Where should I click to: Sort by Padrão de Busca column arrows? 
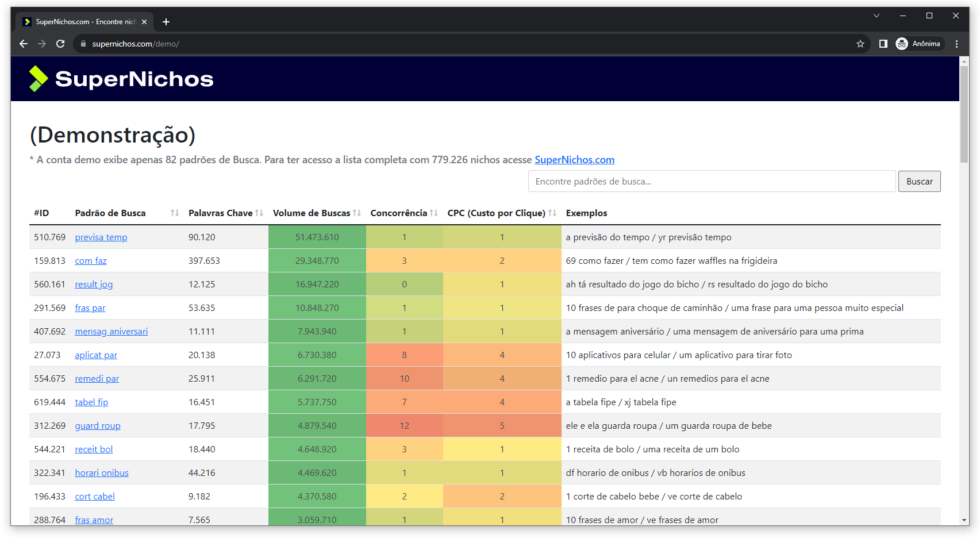(x=175, y=213)
